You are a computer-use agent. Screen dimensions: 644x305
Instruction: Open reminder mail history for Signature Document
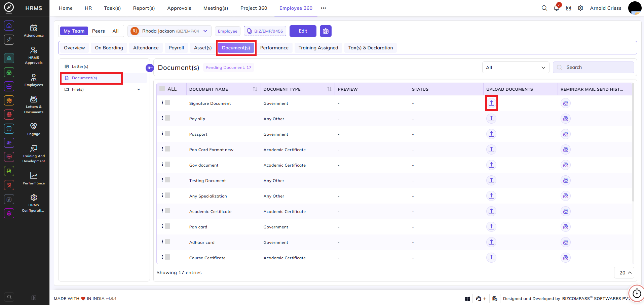(x=566, y=103)
